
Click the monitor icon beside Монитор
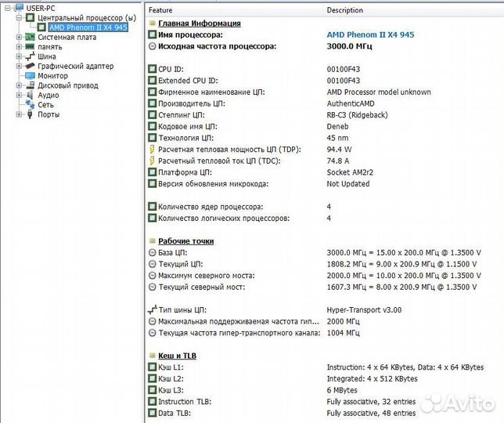tap(30, 76)
